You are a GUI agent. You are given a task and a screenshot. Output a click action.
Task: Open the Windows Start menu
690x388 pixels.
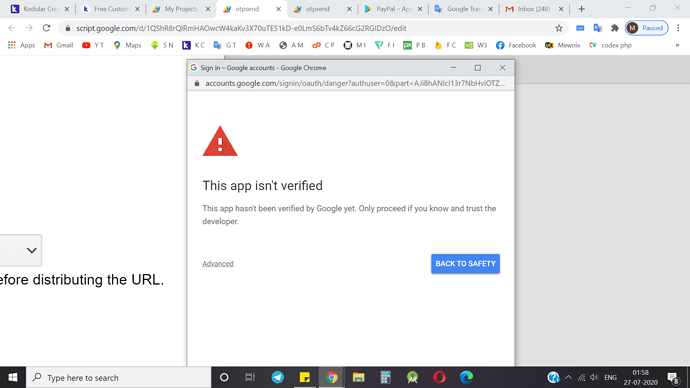[x=13, y=377]
